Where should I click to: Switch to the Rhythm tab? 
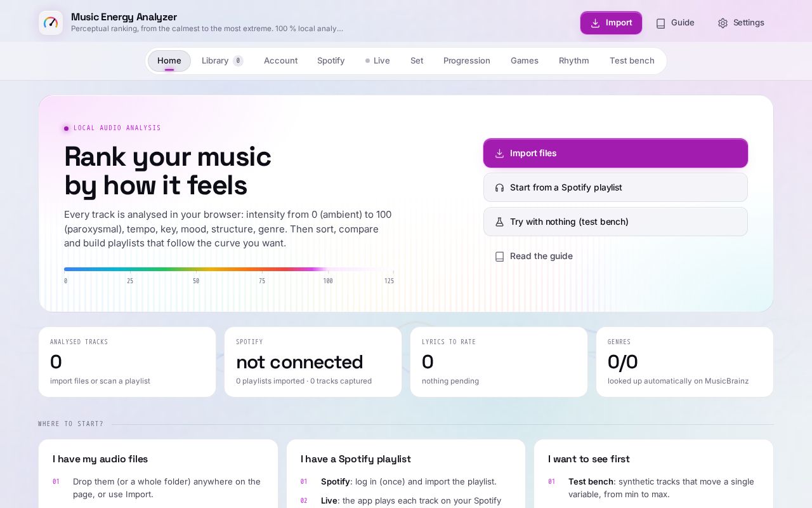tap(574, 61)
